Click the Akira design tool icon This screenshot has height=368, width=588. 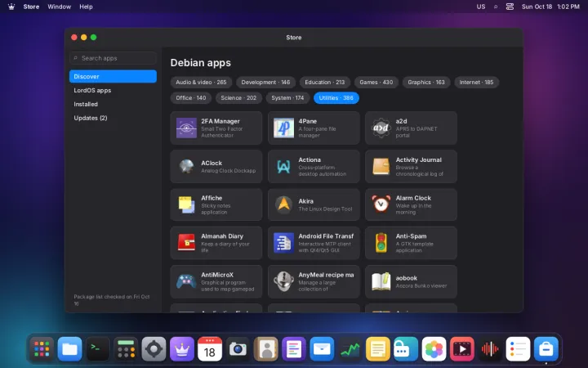tap(284, 204)
